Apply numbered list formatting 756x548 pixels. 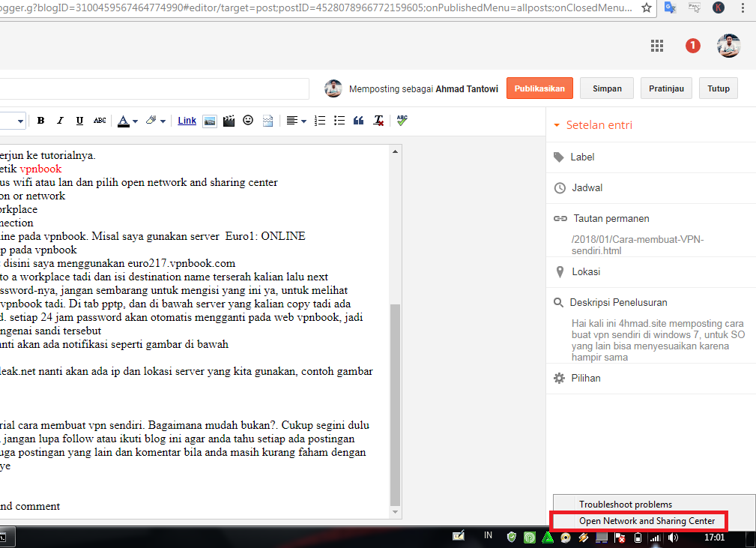point(320,121)
